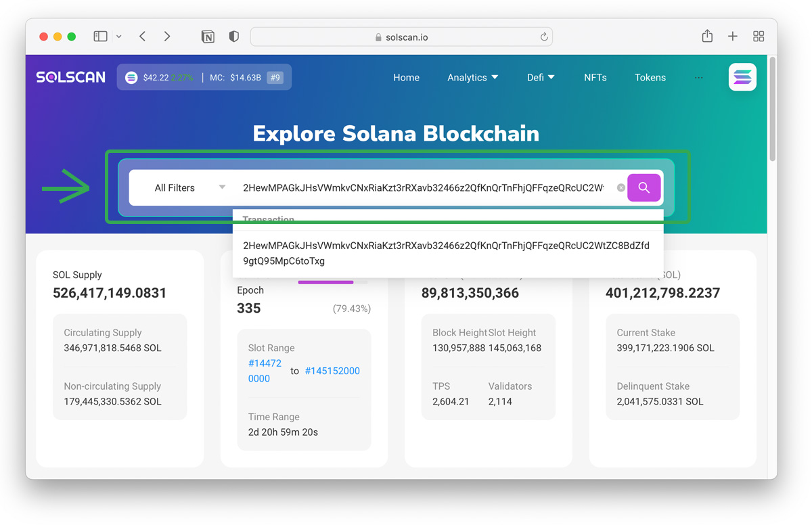The image size is (812, 525).
Task: Reload the page using the refresh icon
Action: [x=543, y=37]
